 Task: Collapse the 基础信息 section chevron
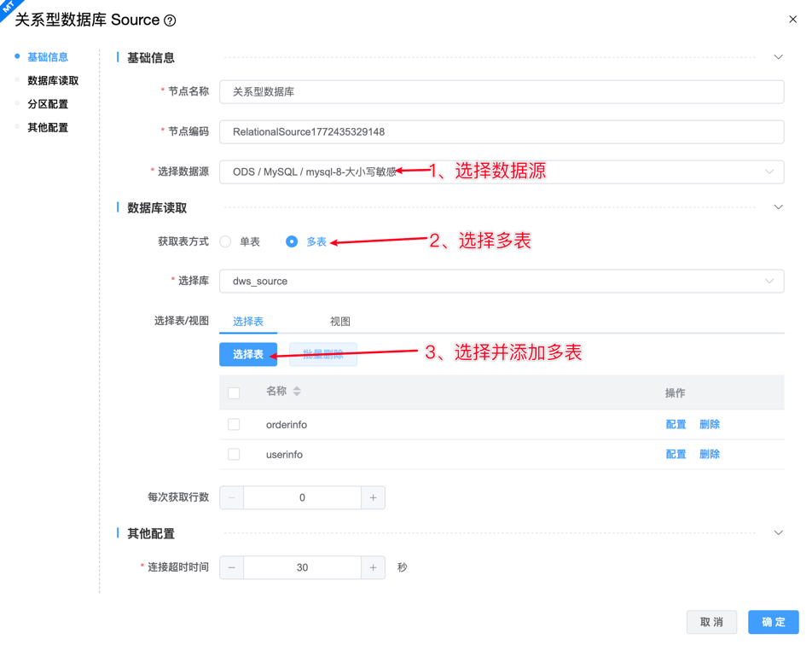pos(778,57)
